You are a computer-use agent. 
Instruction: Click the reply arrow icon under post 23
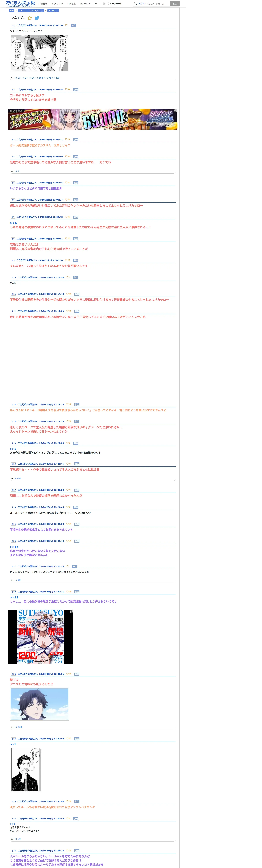click(12, 727)
